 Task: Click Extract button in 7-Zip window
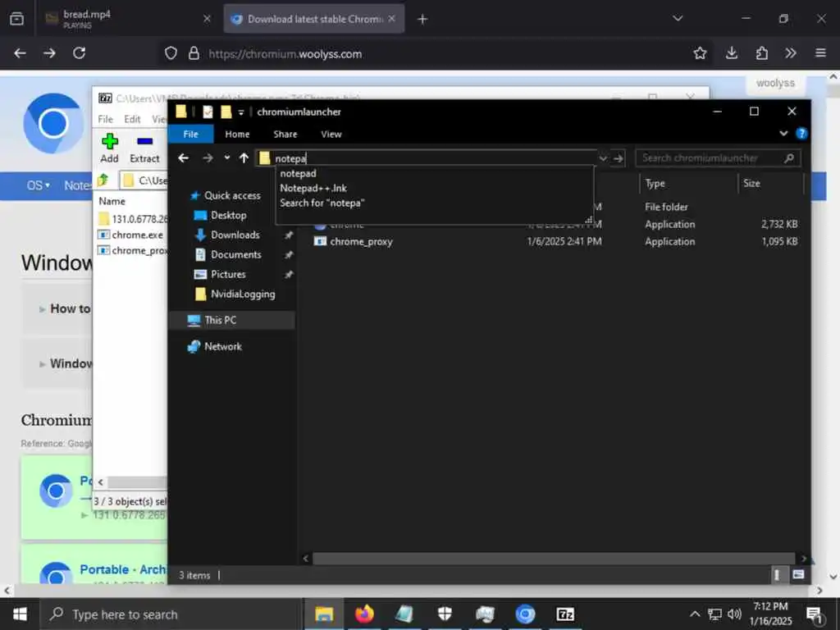point(144,148)
